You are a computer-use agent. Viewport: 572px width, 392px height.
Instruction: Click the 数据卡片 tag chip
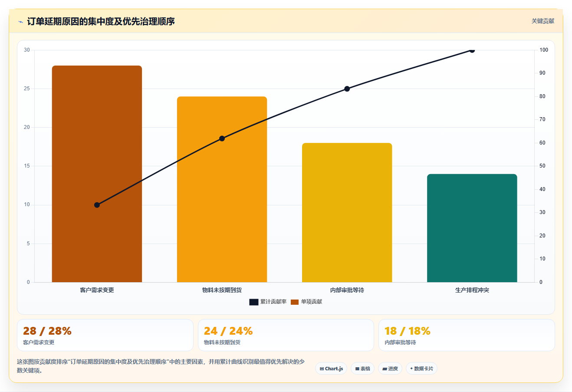pos(421,369)
